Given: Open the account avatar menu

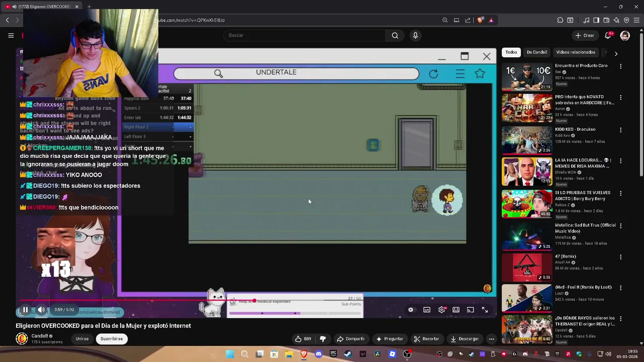Looking at the screenshot, I should click(x=625, y=35).
